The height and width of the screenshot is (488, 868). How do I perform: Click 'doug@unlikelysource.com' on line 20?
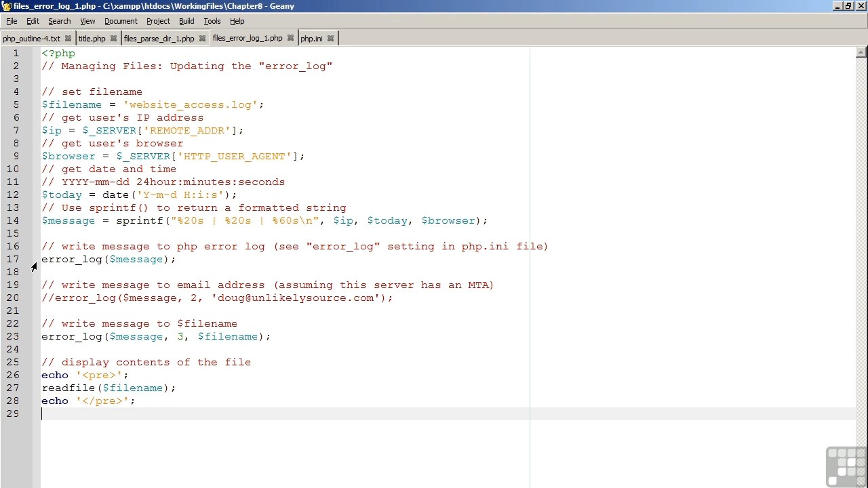click(x=295, y=298)
